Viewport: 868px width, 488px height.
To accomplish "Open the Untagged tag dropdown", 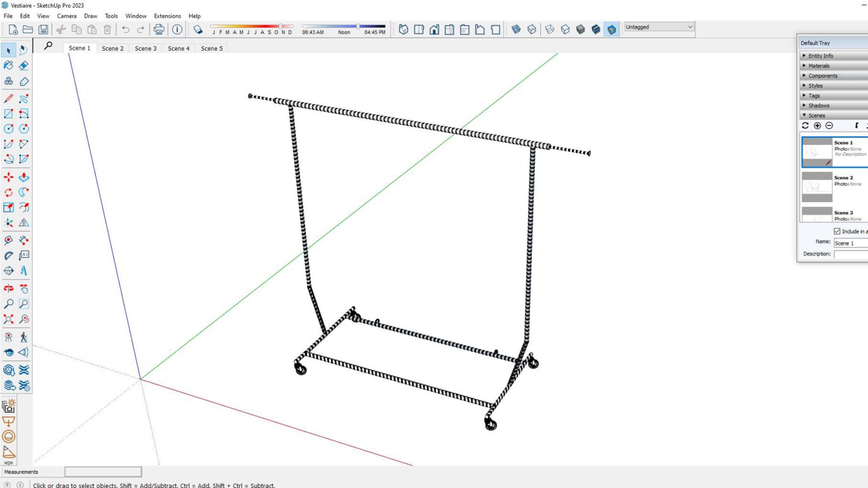I will click(659, 27).
